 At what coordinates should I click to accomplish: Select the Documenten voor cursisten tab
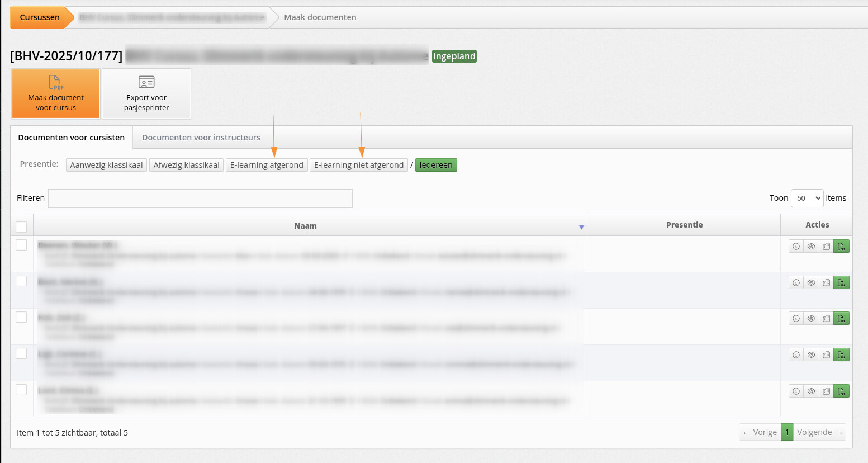72,138
